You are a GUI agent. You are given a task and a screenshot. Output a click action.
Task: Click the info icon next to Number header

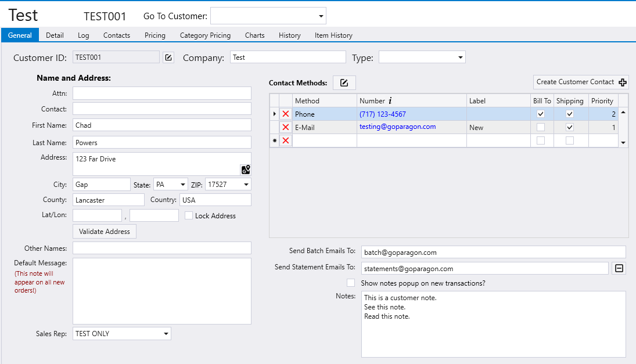point(390,100)
